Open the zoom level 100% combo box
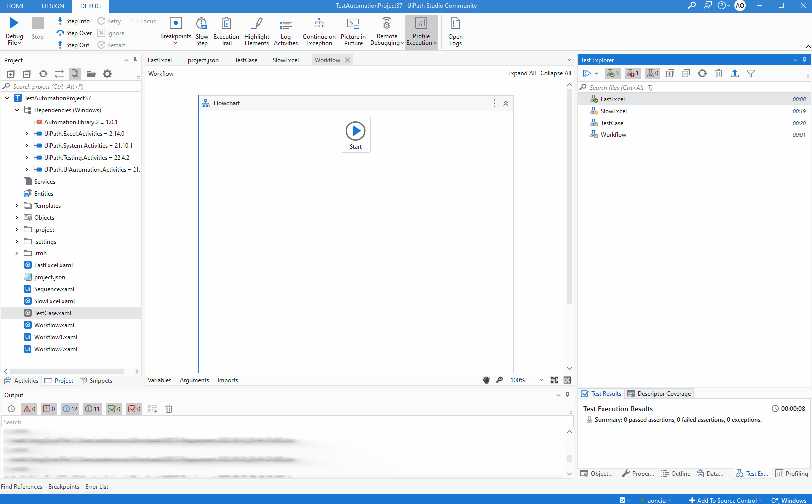 click(x=527, y=380)
